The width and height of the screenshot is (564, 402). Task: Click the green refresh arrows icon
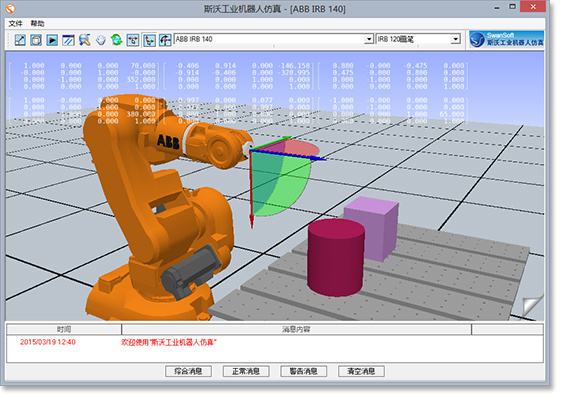click(x=117, y=40)
